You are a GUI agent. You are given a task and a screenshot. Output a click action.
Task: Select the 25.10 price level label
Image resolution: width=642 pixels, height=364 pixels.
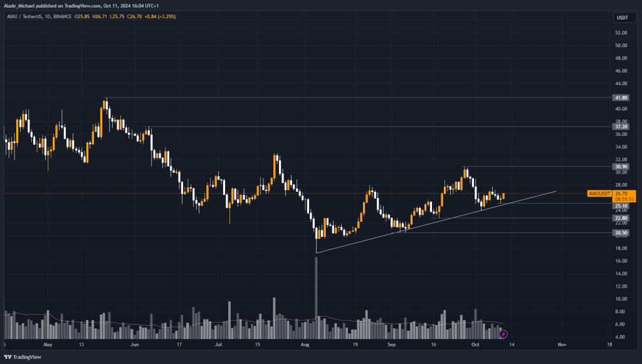(621, 206)
